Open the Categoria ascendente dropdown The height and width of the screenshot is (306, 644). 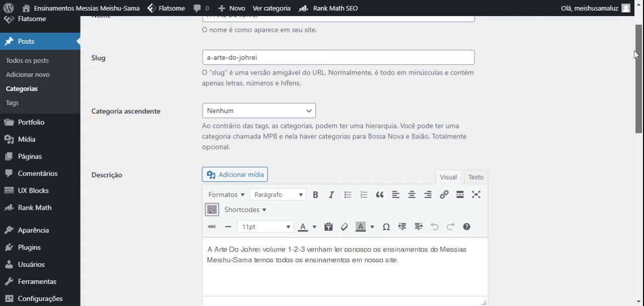(259, 111)
